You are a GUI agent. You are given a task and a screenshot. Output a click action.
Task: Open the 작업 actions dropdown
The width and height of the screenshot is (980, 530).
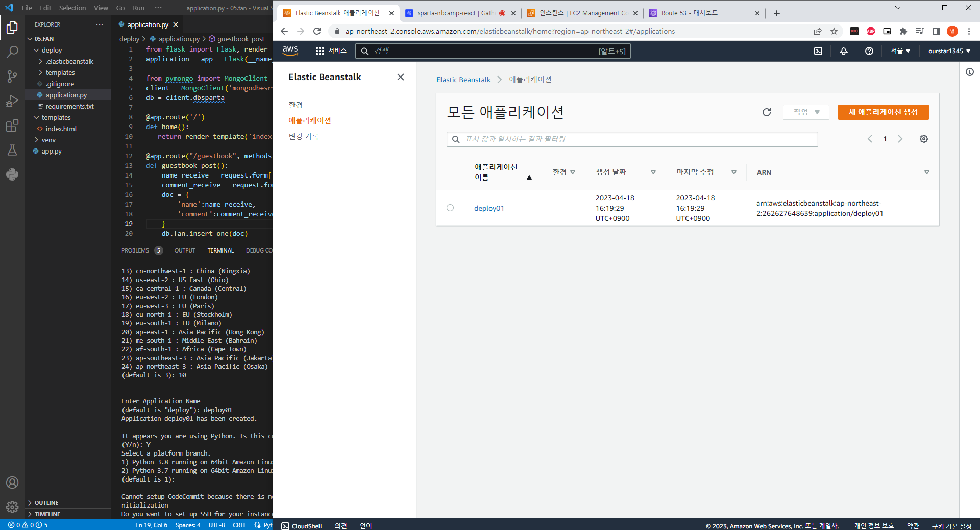click(806, 112)
